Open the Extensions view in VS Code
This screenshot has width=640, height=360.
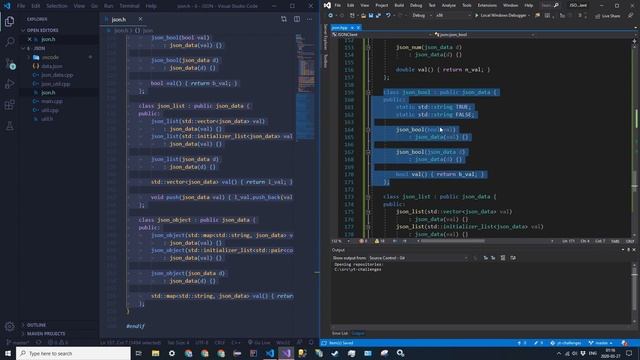click(x=9, y=105)
